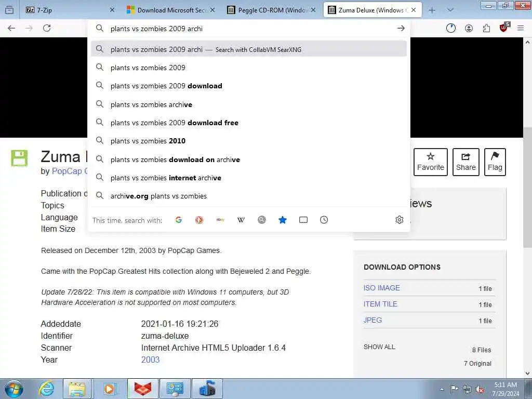The width and height of the screenshot is (532, 399).
Task: Open the uBlock Origin shield icon
Action: pyautogui.click(x=504, y=28)
